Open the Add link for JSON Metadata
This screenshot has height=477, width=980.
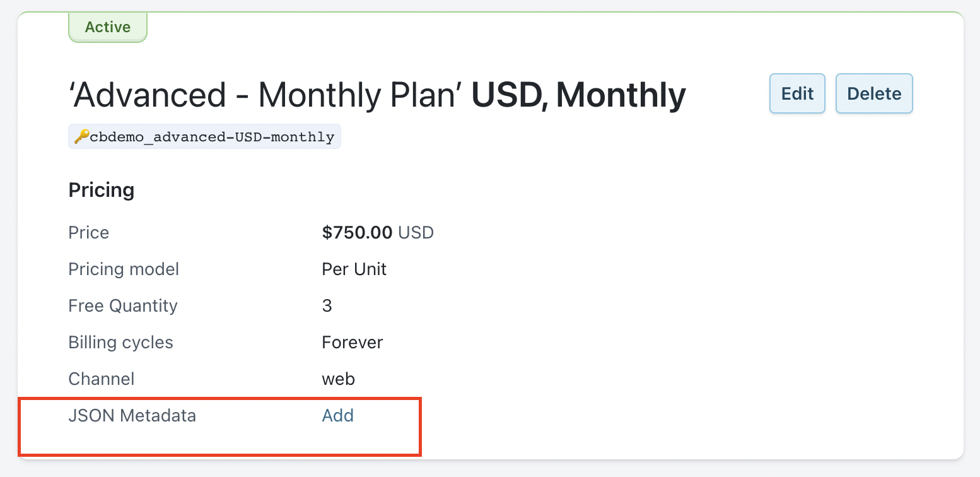pyautogui.click(x=337, y=415)
